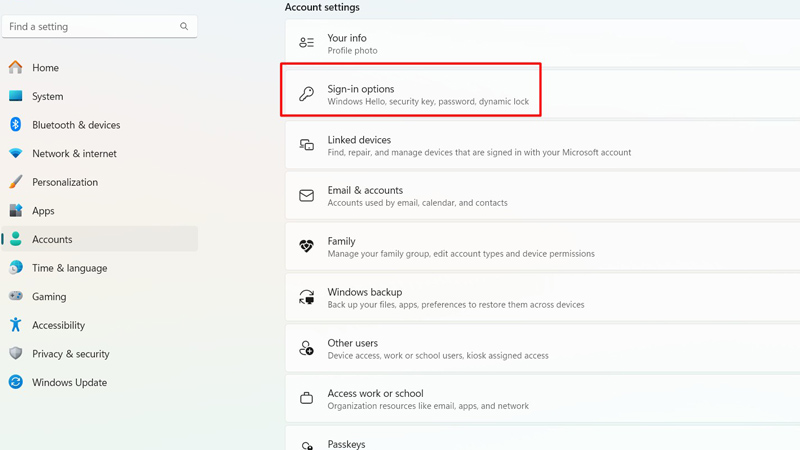Click 'Device access, work or school users' description
The width and height of the screenshot is (800, 450).
(438, 356)
